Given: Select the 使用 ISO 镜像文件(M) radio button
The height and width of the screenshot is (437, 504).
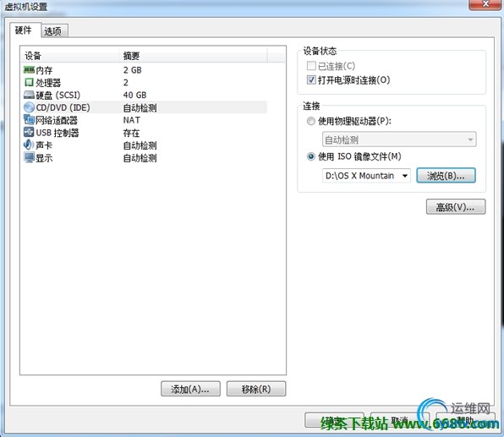Looking at the screenshot, I should [311, 156].
